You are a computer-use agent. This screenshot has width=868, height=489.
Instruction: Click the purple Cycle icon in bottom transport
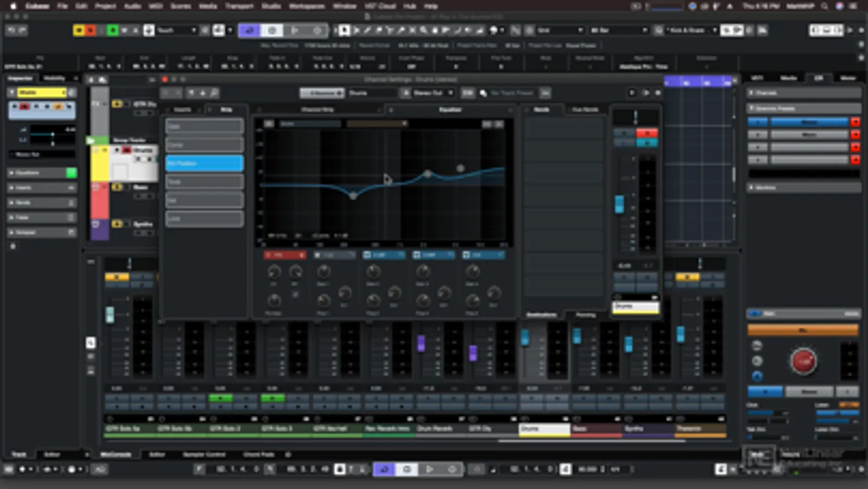tap(384, 469)
